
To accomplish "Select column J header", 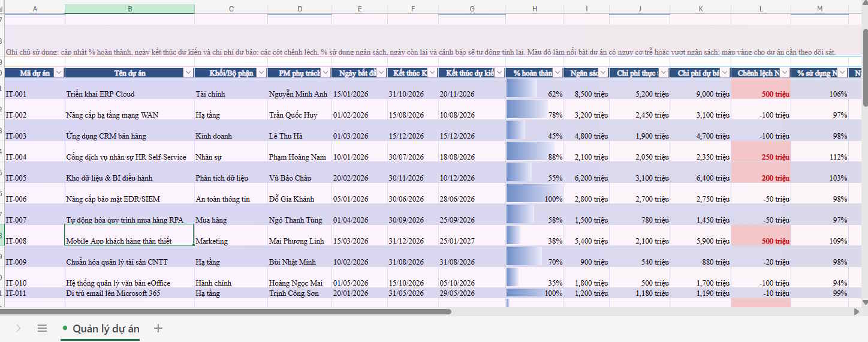I will 640,9.
